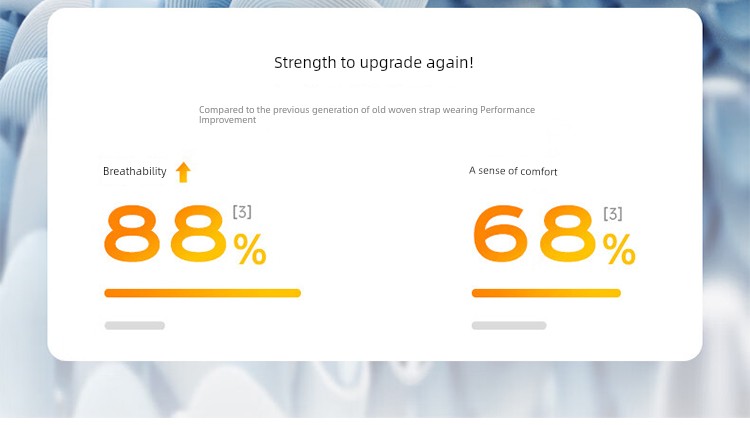750x425 pixels.
Task: Click the word 'Performance' in the description
Action: tap(507, 110)
